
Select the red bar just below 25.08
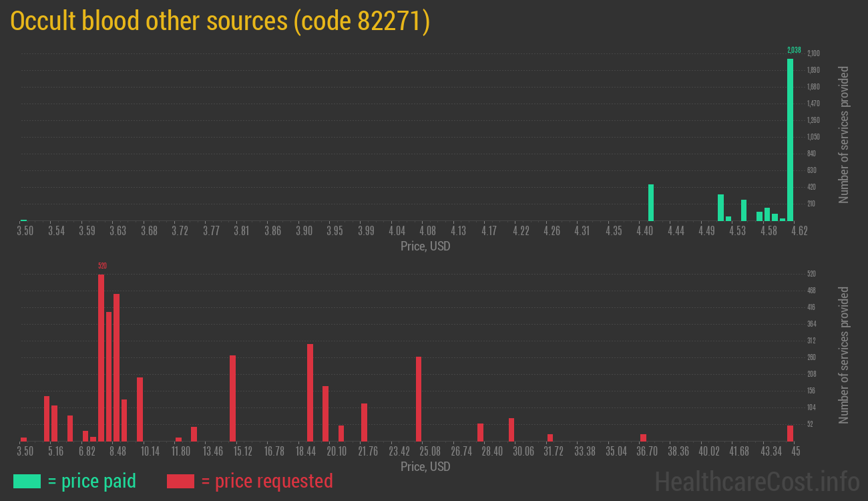(419, 399)
